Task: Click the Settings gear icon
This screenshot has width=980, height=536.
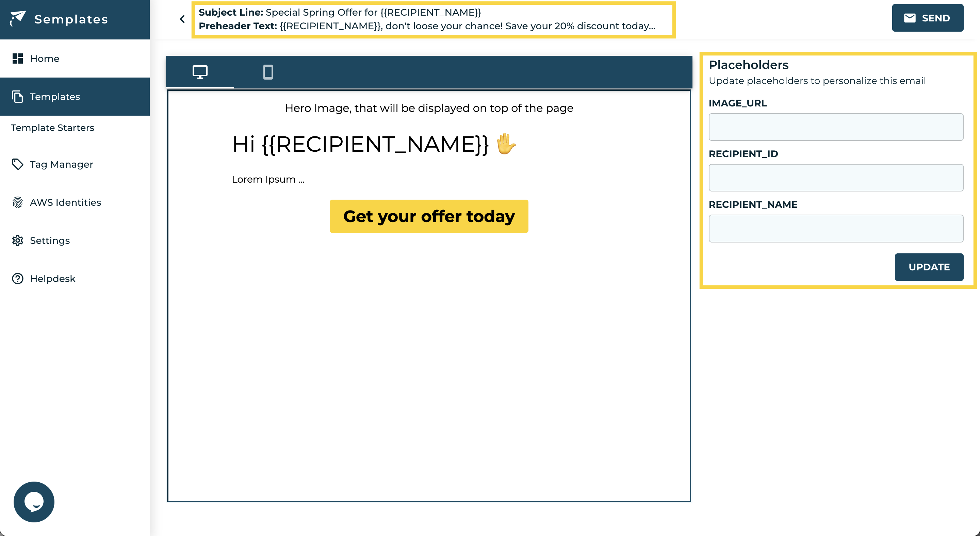Action: pos(17,240)
